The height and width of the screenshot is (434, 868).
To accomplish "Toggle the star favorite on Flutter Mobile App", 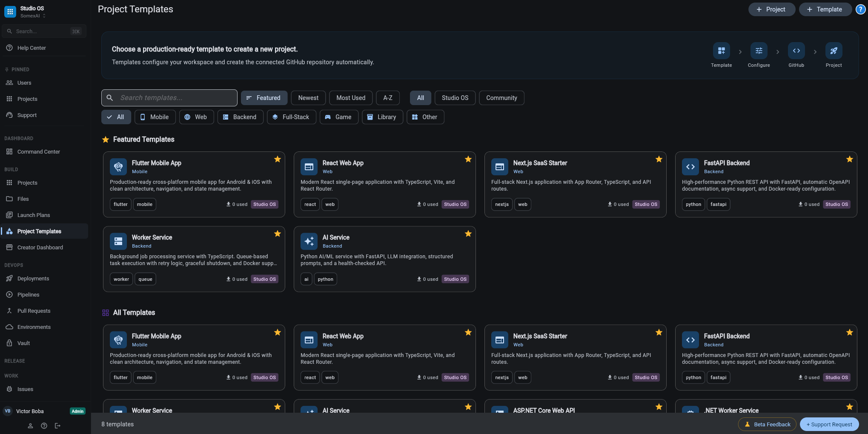I will (x=278, y=159).
